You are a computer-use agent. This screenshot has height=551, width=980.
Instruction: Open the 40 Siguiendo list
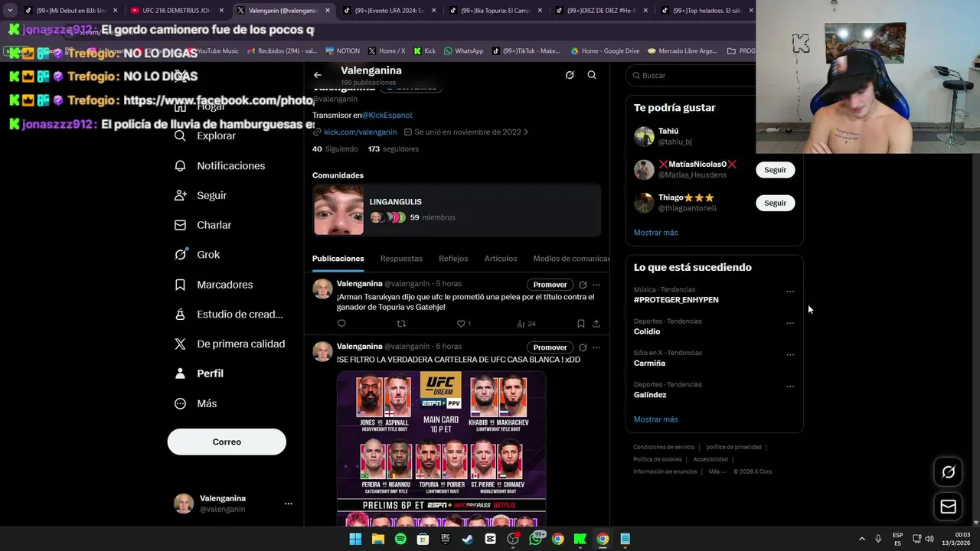[x=335, y=149]
